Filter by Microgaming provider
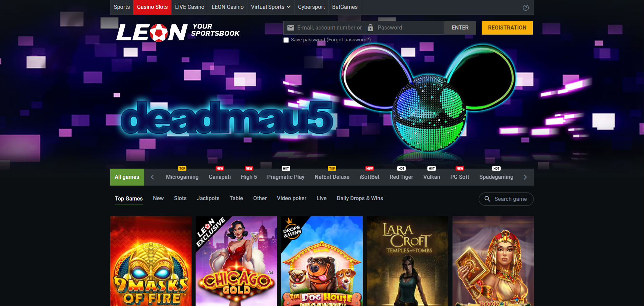Screen dimensions: 644x306 click(182, 177)
